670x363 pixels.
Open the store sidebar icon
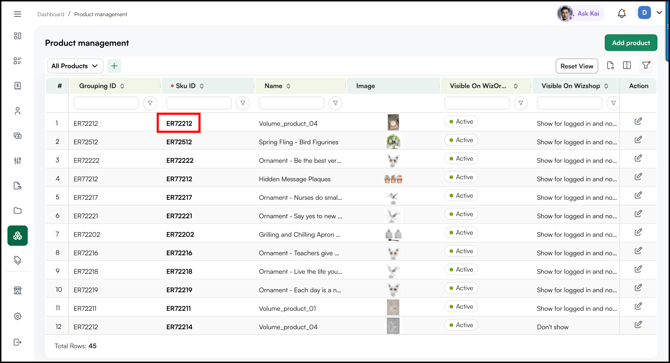coord(18,290)
